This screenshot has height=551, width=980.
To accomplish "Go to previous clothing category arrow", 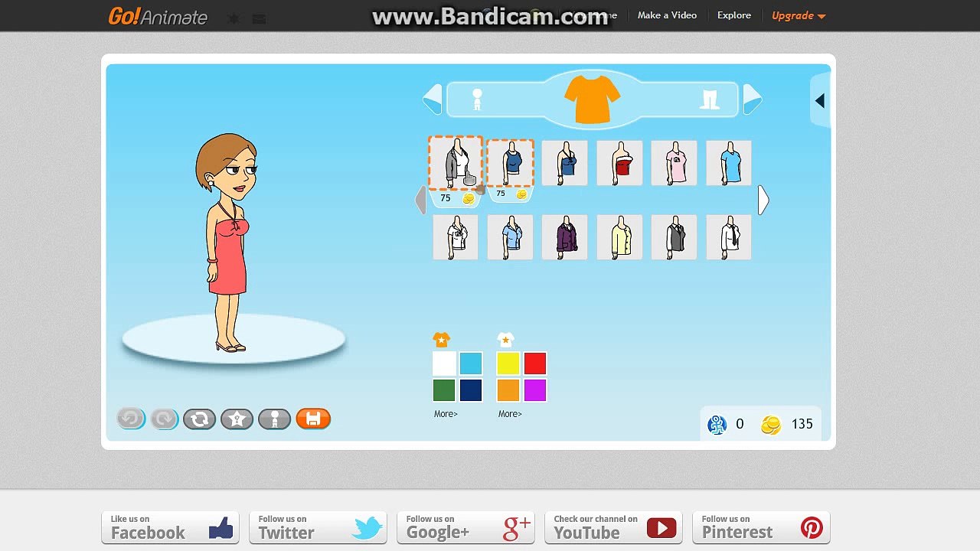I will point(433,99).
